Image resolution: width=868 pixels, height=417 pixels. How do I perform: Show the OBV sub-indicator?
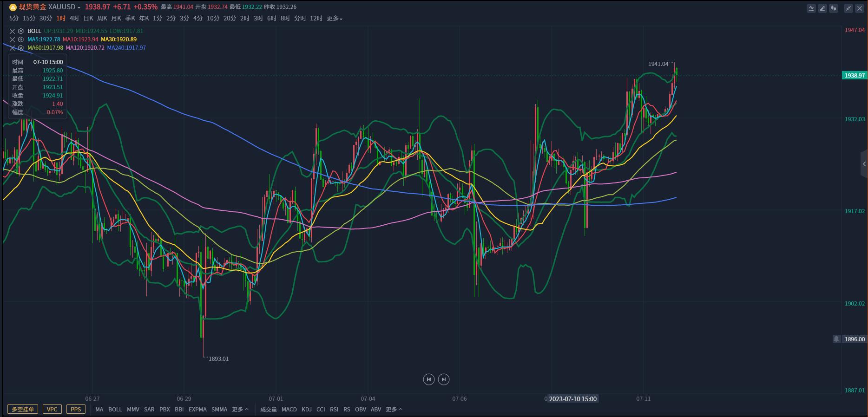click(x=361, y=410)
